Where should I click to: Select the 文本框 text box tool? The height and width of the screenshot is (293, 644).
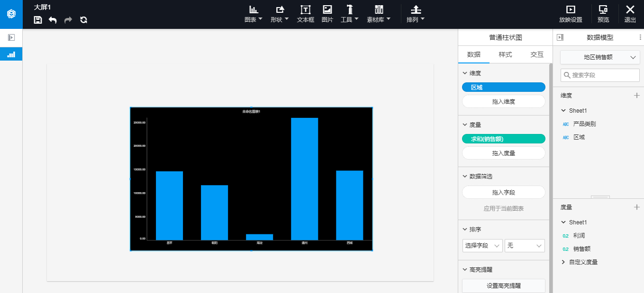(x=306, y=14)
